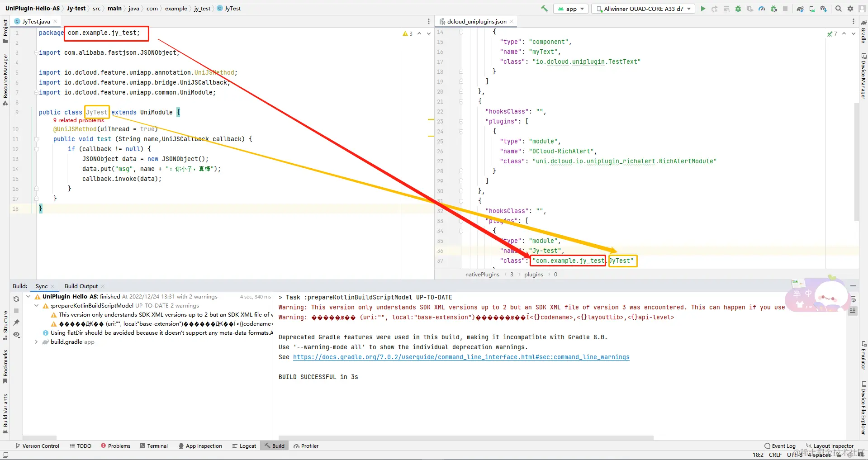Open the IDE settings gear icon
The image size is (868, 460).
(x=850, y=9)
